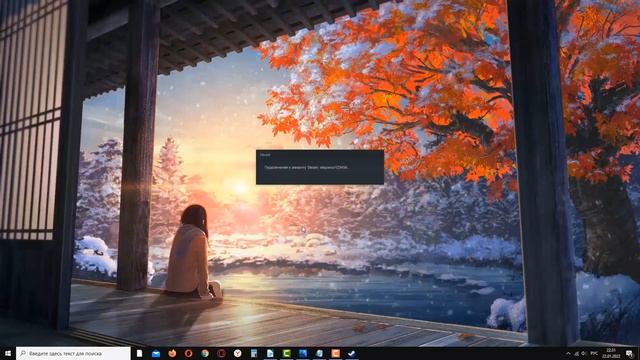Open the taskbar clock and date

pyautogui.click(x=611, y=353)
